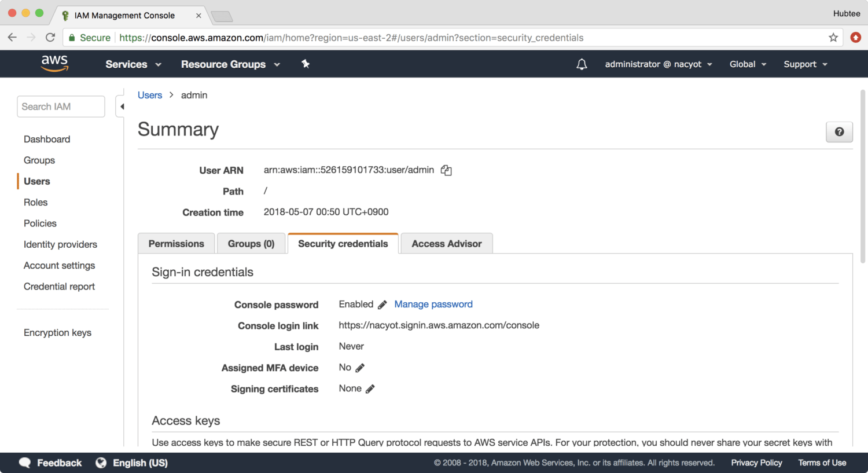The height and width of the screenshot is (473, 868).
Task: Select Users in the IAM sidebar
Action: pyautogui.click(x=37, y=181)
